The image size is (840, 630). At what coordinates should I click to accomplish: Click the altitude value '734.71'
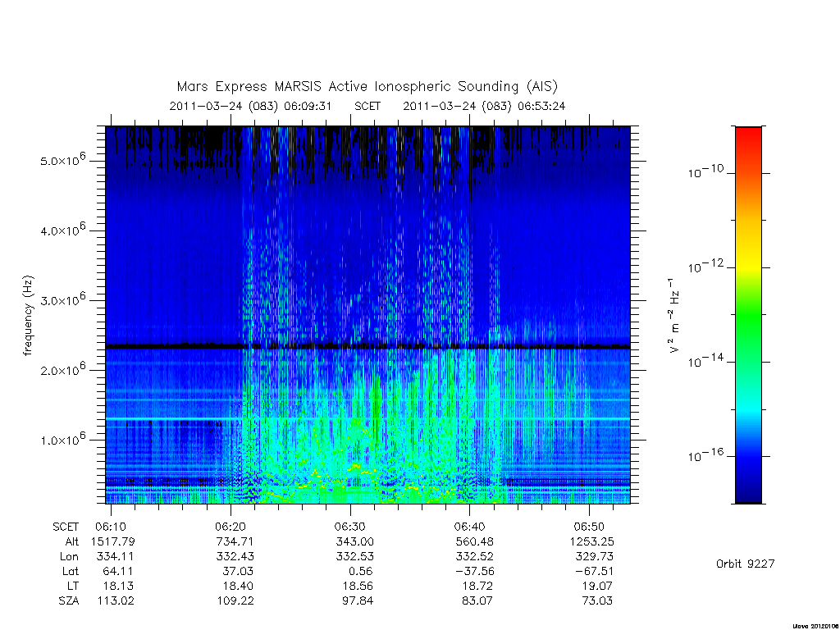(235, 541)
